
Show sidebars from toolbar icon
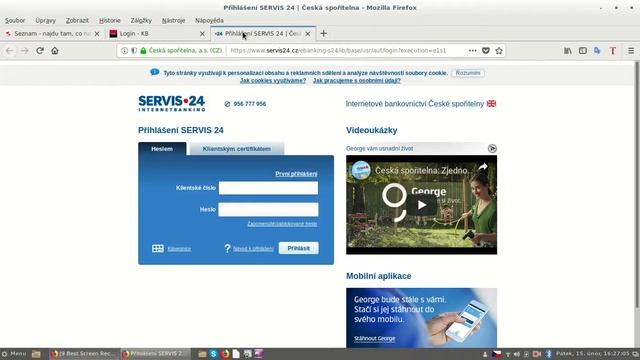click(583, 51)
